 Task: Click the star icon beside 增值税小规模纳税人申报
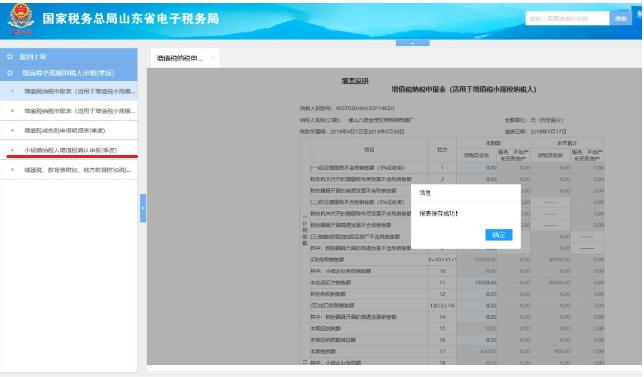pos(9,73)
